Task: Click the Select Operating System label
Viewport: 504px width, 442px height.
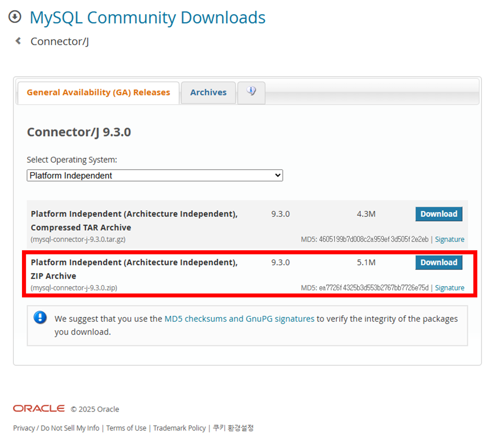Action: pyautogui.click(x=72, y=160)
